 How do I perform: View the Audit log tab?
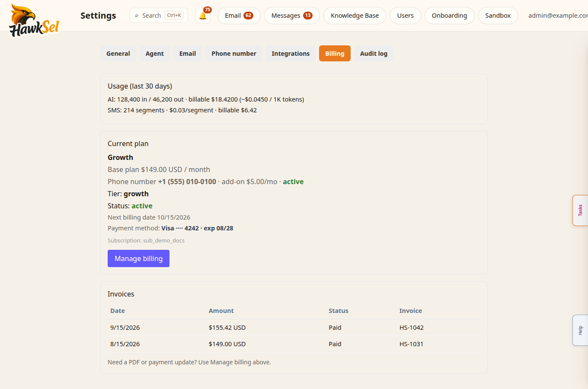click(x=374, y=54)
